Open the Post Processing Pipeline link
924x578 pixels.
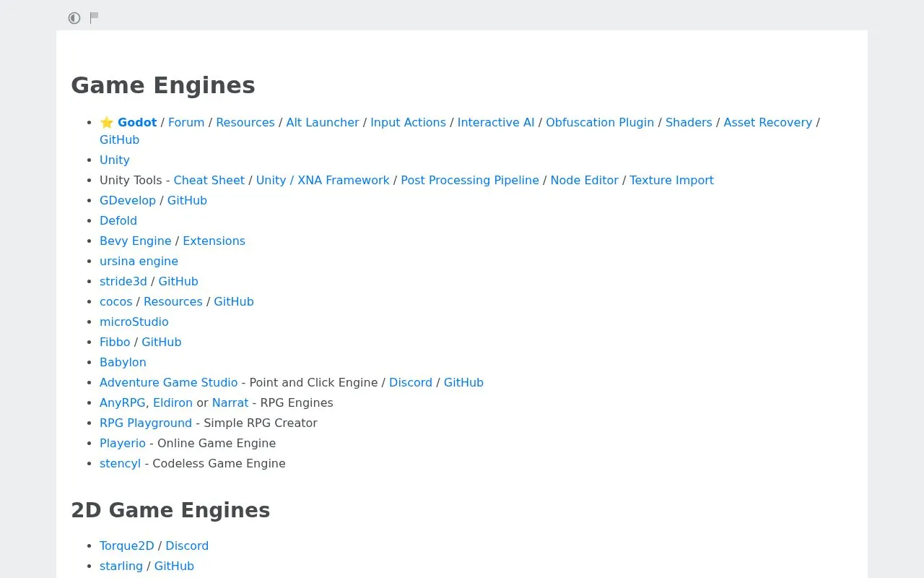[x=470, y=180]
